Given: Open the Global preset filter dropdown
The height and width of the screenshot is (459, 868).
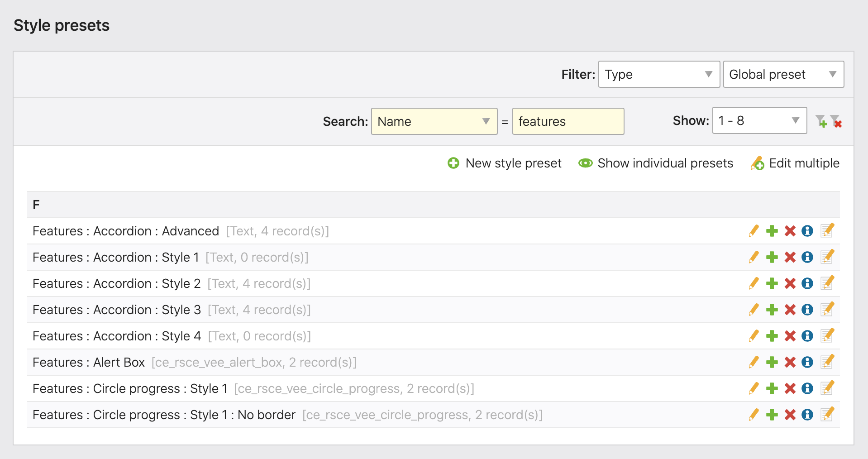Looking at the screenshot, I should [x=783, y=74].
